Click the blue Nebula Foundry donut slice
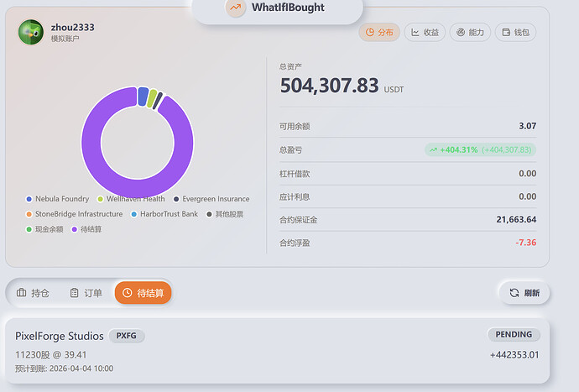 click(x=143, y=97)
